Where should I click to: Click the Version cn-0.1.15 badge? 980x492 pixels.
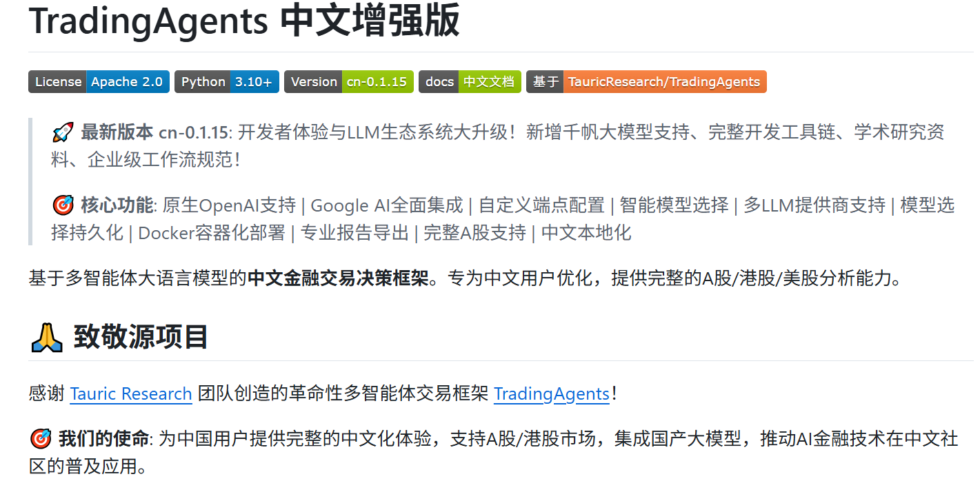tap(348, 81)
